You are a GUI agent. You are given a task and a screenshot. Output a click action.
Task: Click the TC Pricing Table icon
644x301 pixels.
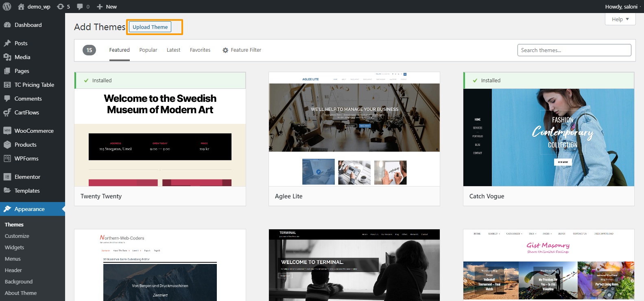click(7, 85)
